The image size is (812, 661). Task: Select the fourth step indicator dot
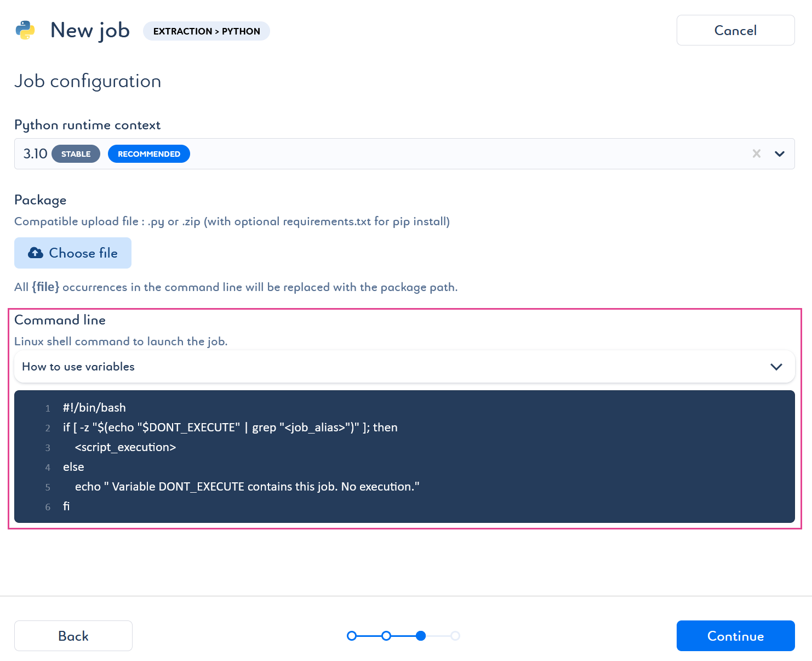(x=455, y=636)
